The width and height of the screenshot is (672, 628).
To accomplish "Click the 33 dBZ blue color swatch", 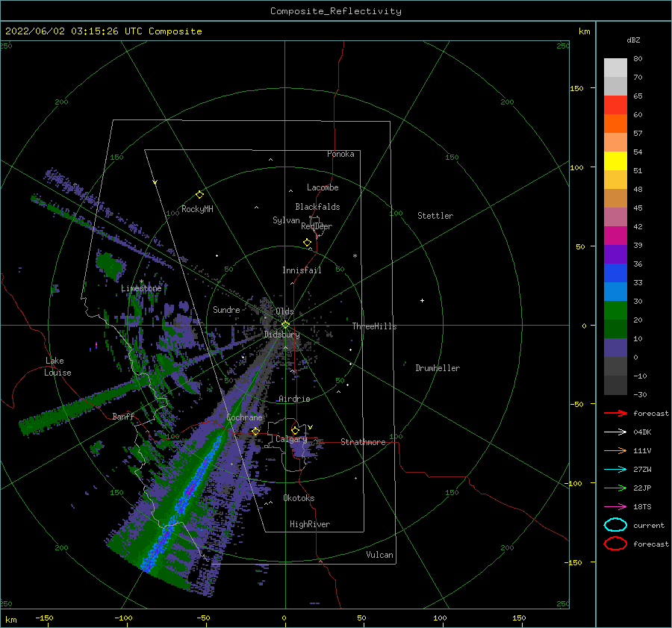I will coord(615,291).
